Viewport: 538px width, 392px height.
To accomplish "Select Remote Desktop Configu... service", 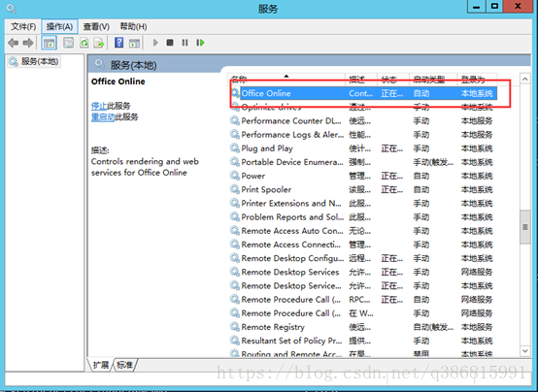I will coord(364,258).
